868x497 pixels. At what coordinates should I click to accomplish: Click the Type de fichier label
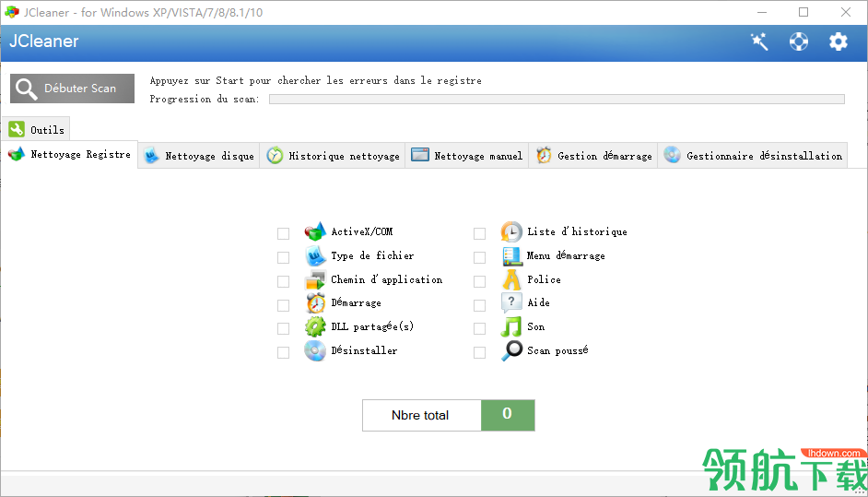(x=372, y=256)
